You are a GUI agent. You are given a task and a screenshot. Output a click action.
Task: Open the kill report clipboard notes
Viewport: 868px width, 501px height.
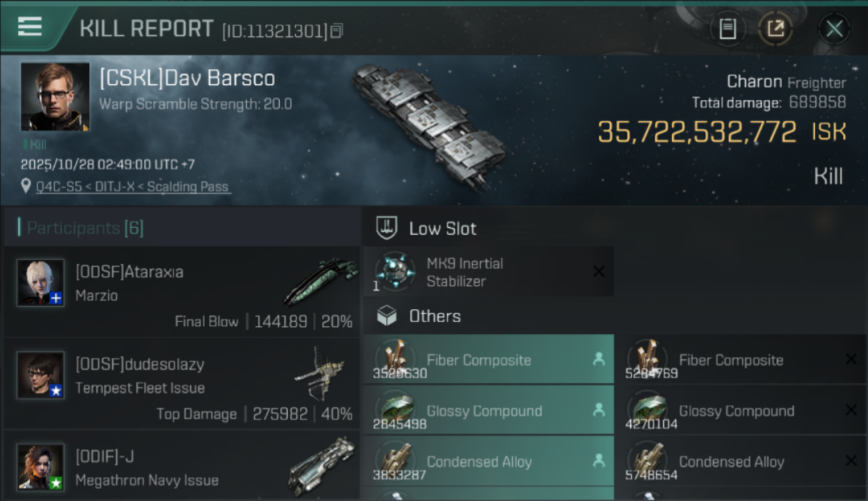click(727, 29)
